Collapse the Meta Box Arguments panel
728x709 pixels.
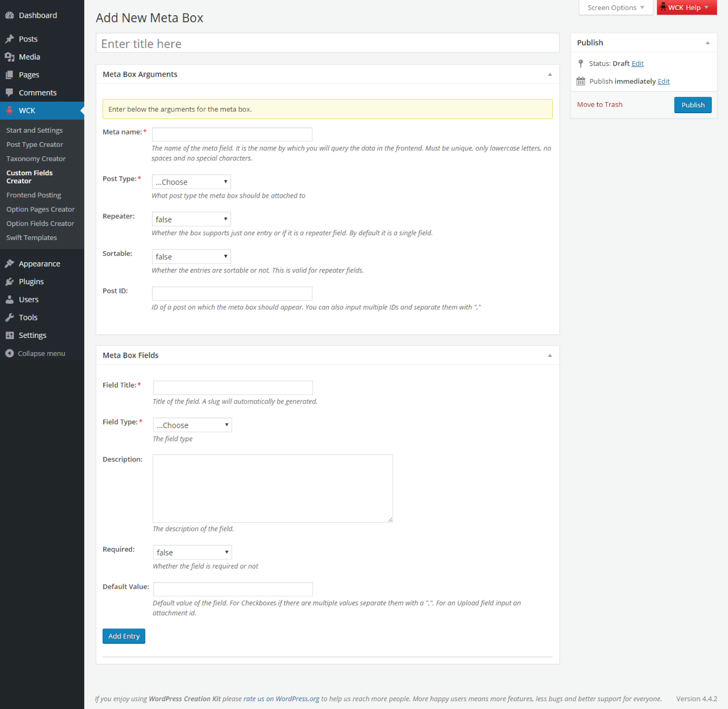(x=550, y=74)
